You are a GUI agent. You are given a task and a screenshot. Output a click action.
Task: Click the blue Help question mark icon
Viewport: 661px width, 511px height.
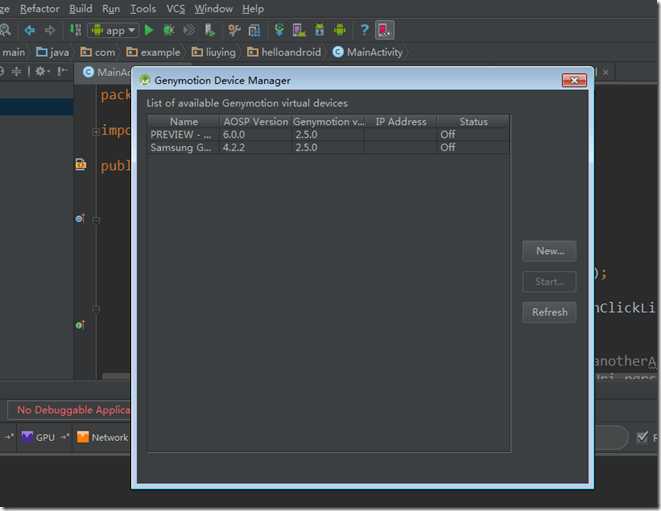click(365, 30)
